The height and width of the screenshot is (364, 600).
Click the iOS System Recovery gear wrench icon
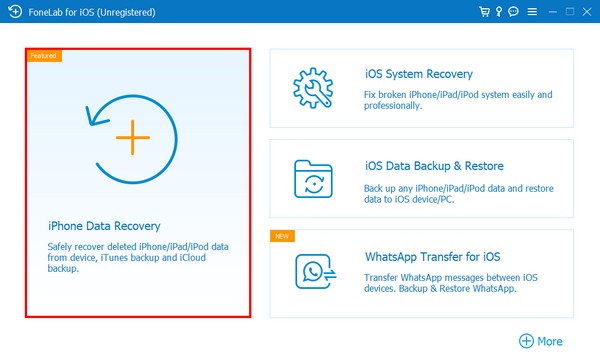point(313,88)
